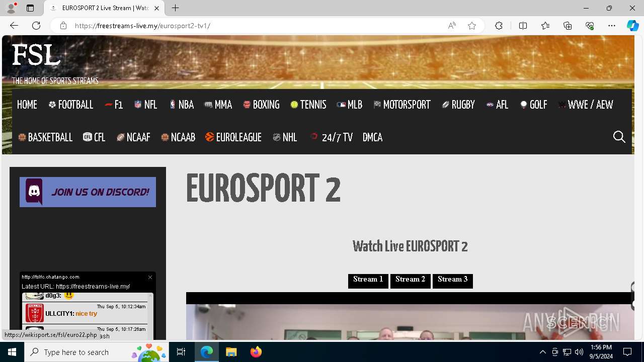Image resolution: width=644 pixels, height=362 pixels.
Task: Click the fslfc.chatango.com chat link
Action: pos(50,277)
